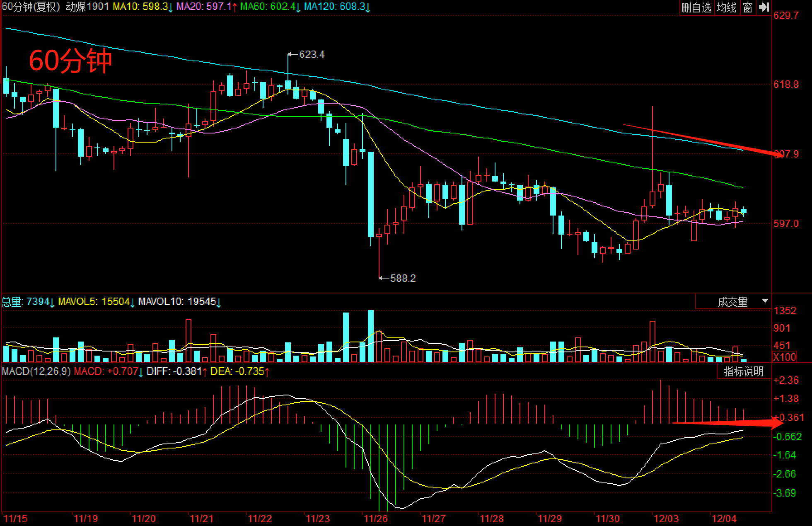This screenshot has width=812, height=526.
Task: Click the DIFF: -0.381 value
Action: [x=177, y=371]
